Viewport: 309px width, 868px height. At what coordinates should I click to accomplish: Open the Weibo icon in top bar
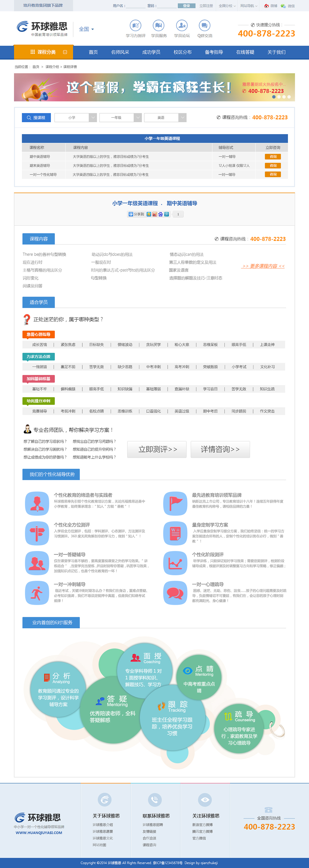[266, 6]
